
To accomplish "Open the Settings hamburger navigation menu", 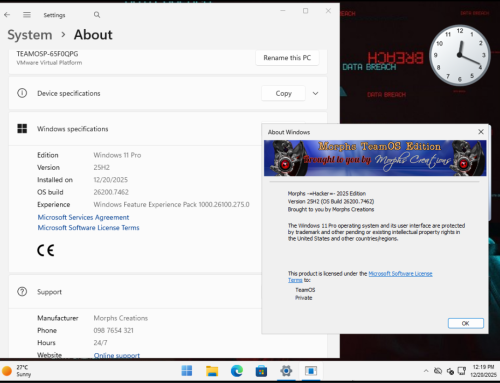I will pyautogui.click(x=27, y=15).
